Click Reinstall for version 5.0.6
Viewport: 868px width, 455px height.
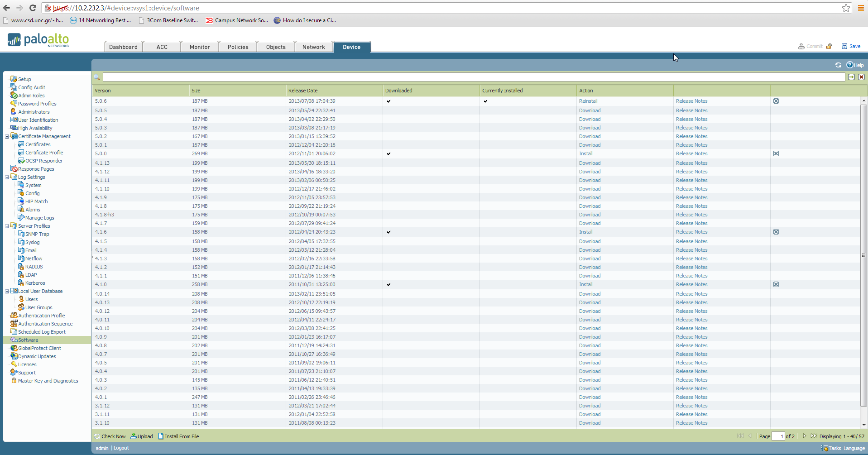[588, 101]
